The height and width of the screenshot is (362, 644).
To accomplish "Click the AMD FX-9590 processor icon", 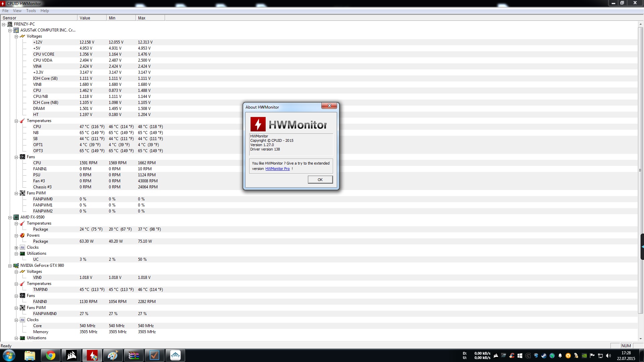I will [x=16, y=217].
